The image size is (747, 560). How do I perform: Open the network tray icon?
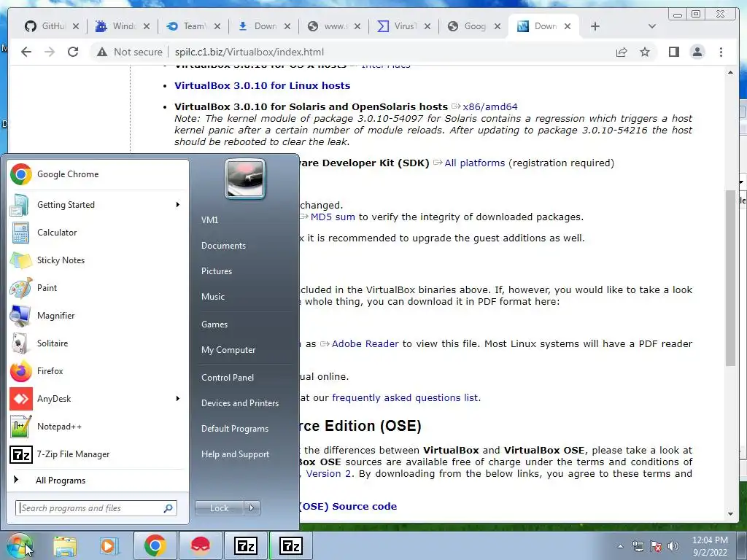pos(638,546)
